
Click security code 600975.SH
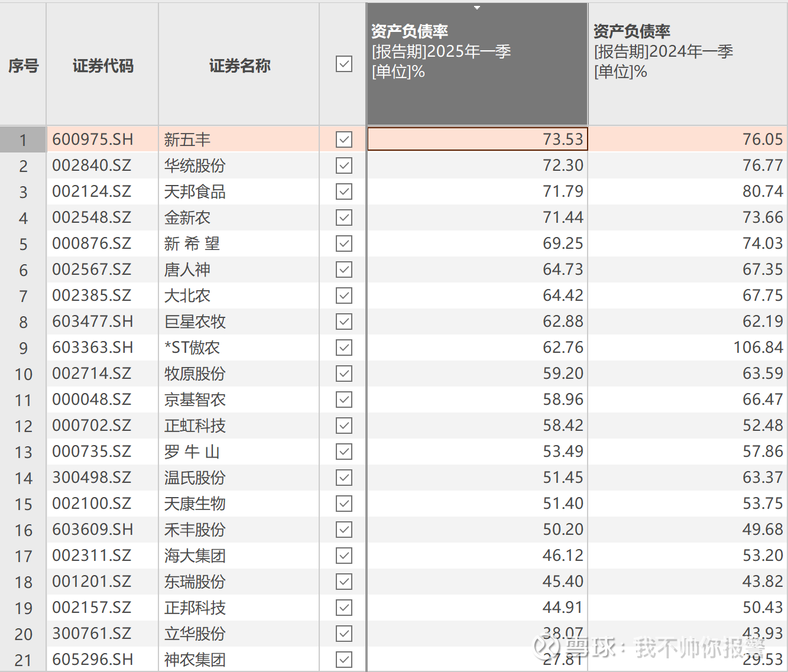[x=93, y=139]
